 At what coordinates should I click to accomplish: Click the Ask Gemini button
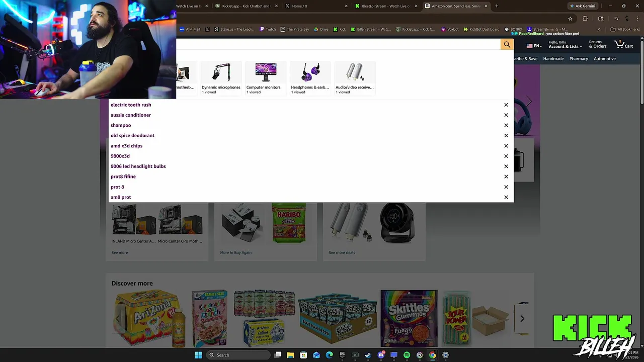[x=582, y=6]
